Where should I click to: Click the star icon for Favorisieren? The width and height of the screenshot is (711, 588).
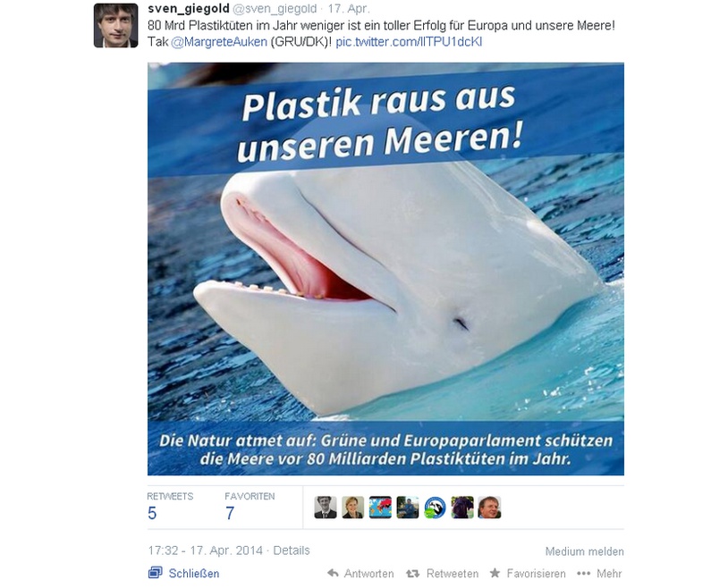tap(495, 573)
